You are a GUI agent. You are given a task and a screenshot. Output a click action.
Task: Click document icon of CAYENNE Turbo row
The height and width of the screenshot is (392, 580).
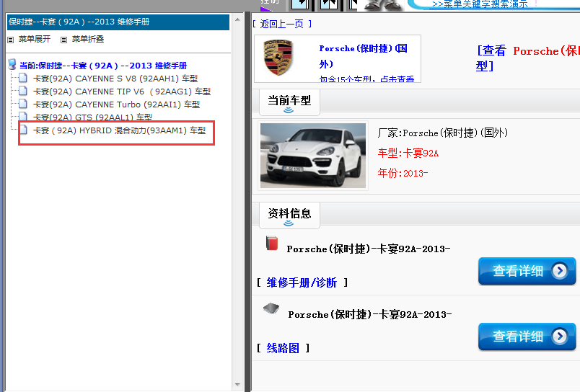[23, 104]
